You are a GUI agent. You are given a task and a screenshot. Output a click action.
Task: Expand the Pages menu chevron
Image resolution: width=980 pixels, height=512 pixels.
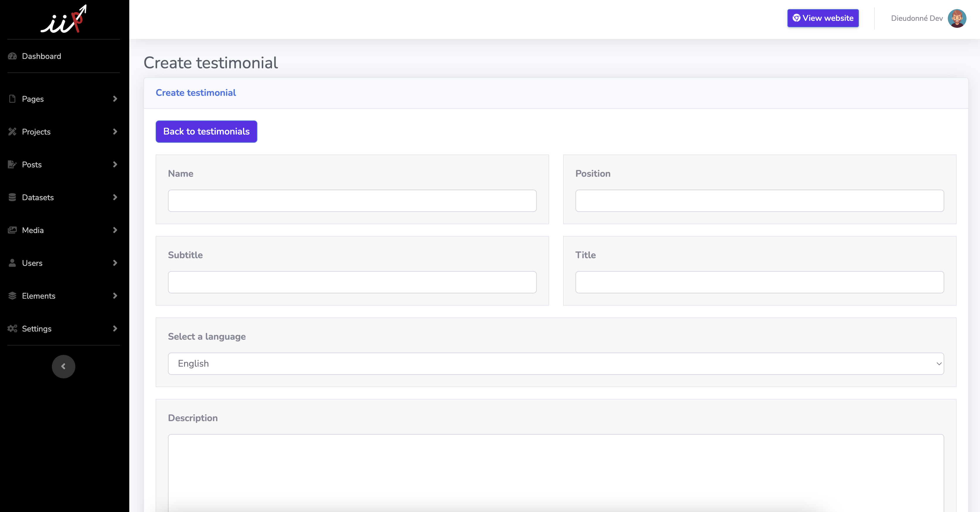click(x=115, y=99)
